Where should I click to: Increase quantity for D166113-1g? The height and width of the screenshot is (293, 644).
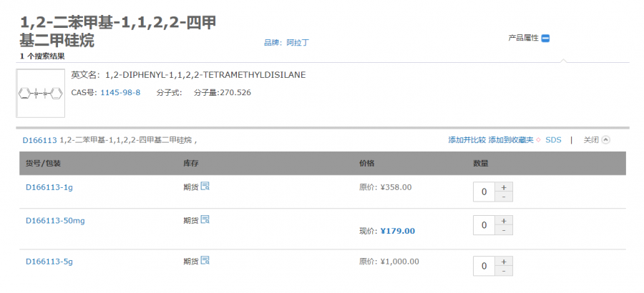coord(503,187)
